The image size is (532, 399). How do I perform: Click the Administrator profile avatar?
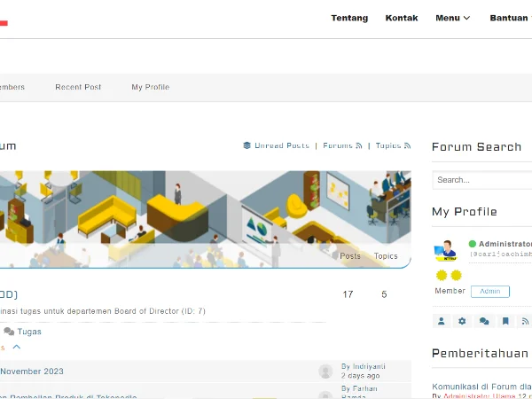pos(445,250)
